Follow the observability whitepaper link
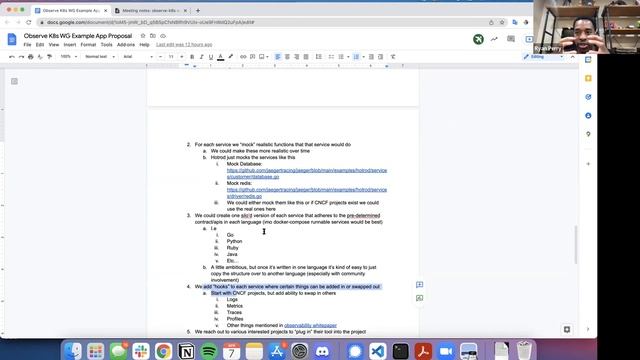640x360 pixels. (310, 325)
